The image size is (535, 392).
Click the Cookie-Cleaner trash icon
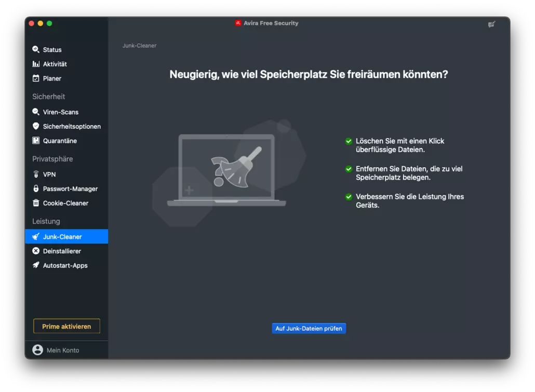pos(36,203)
